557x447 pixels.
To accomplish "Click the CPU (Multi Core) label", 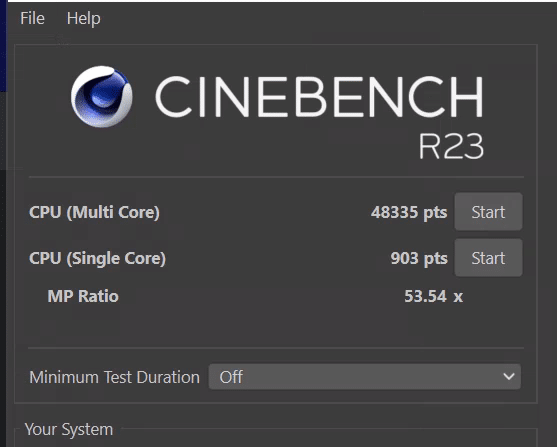I will (x=94, y=212).
